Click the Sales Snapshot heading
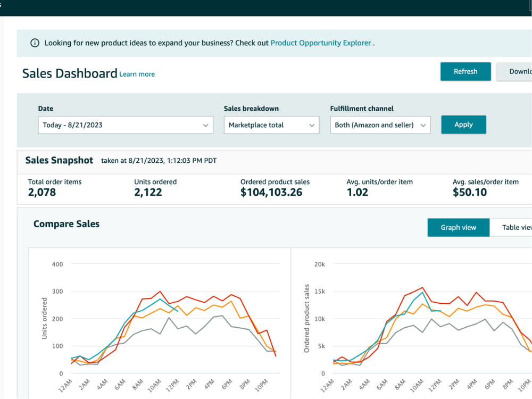Image resolution: width=532 pixels, height=399 pixels. pyautogui.click(x=59, y=160)
